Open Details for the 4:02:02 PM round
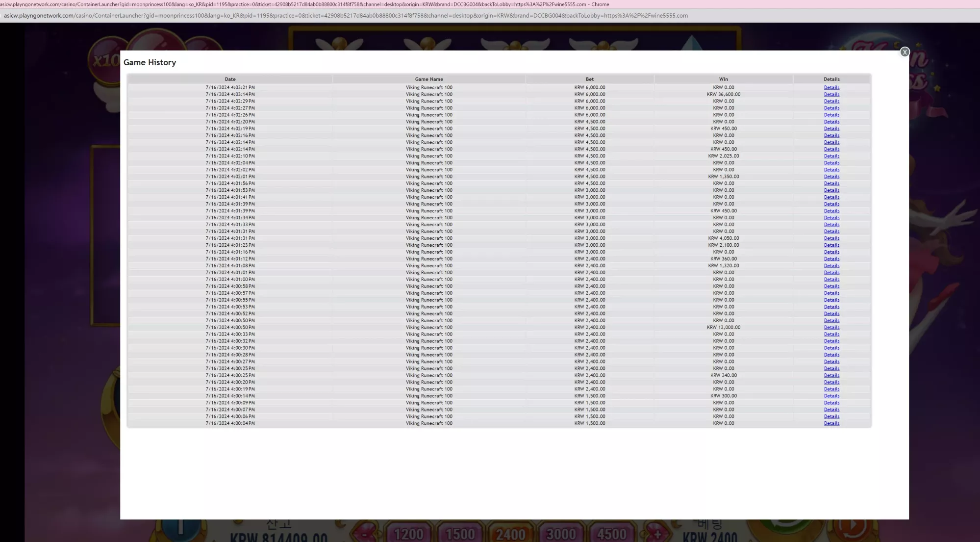 click(831, 170)
